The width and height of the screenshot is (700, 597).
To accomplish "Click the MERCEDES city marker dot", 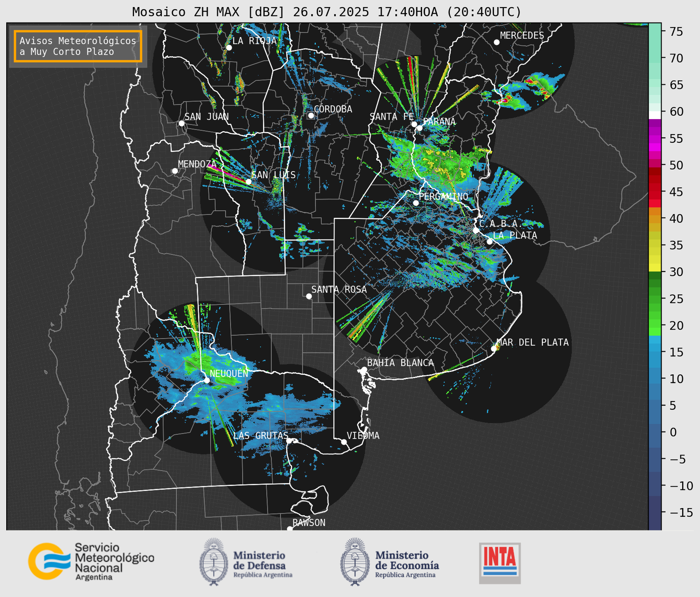I will coord(497,42).
